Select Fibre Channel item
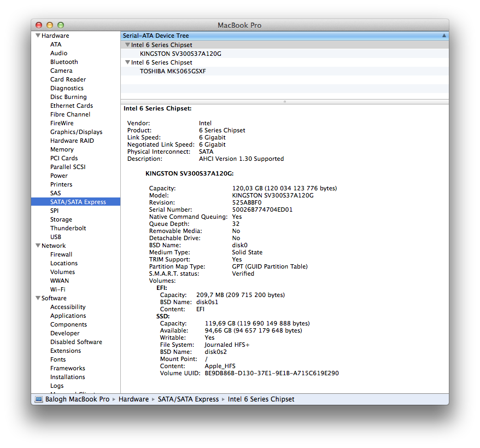Viewport: 480px width, 448px height. (x=70, y=114)
